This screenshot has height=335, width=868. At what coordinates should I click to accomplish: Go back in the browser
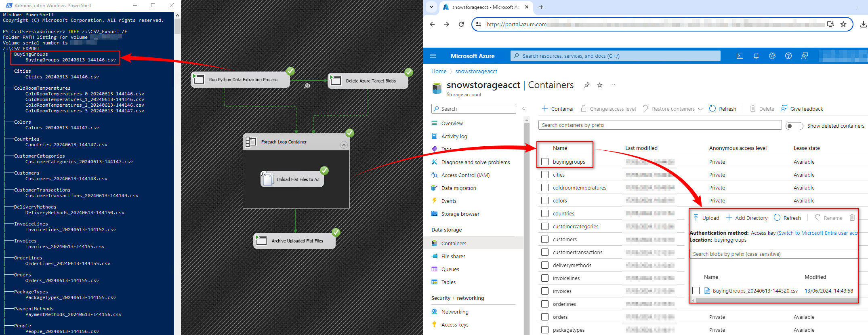pyautogui.click(x=432, y=24)
